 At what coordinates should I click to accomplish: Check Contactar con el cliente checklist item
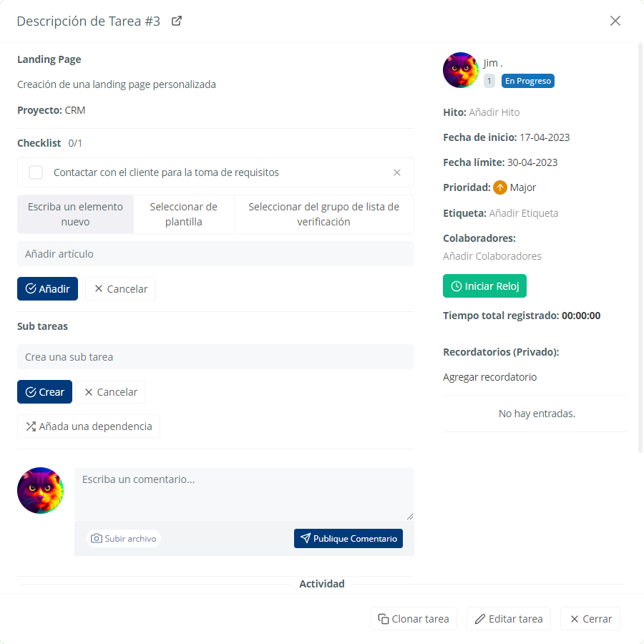coord(36,172)
